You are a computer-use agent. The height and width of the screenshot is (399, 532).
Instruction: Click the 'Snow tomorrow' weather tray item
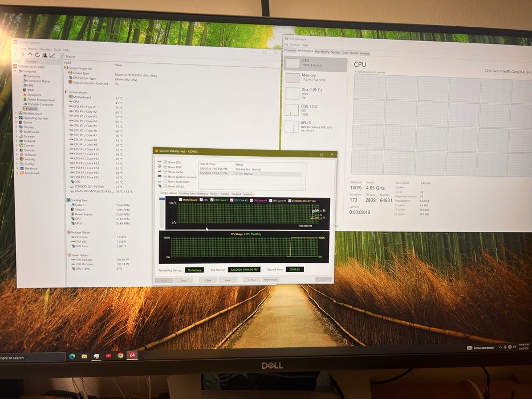[481, 348]
